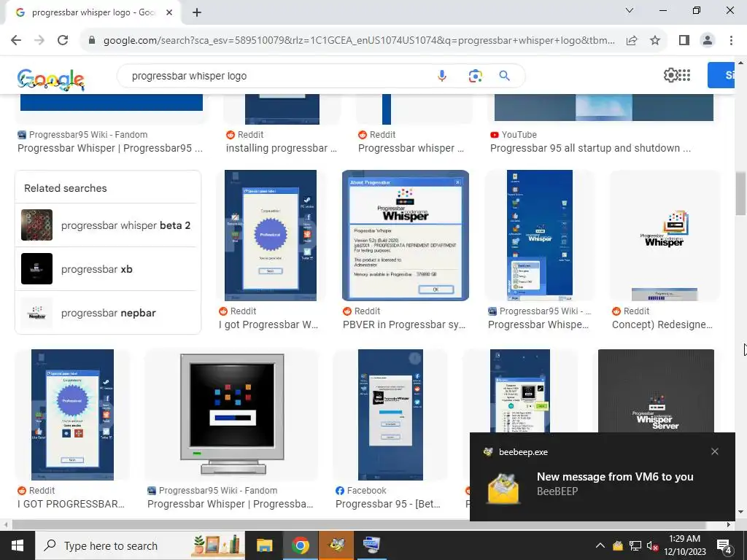The width and height of the screenshot is (747, 560).
Task: Click the URL address bar
Action: coord(359,41)
